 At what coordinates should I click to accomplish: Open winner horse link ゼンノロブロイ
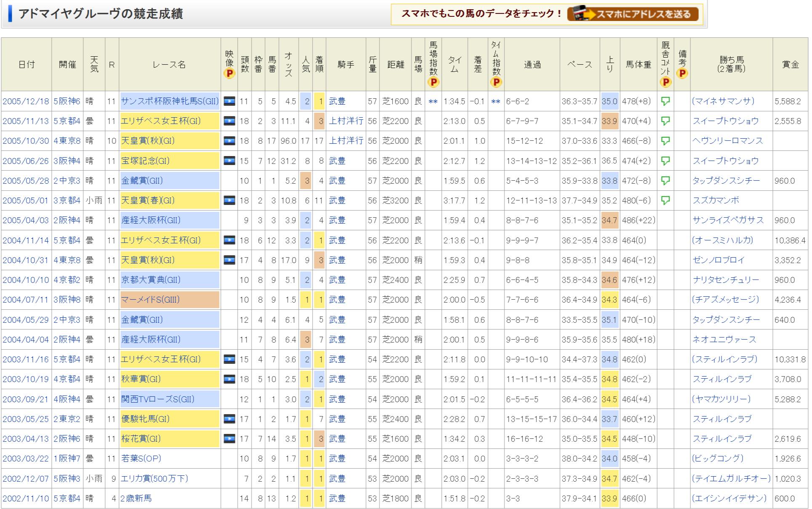pyautogui.click(x=719, y=260)
